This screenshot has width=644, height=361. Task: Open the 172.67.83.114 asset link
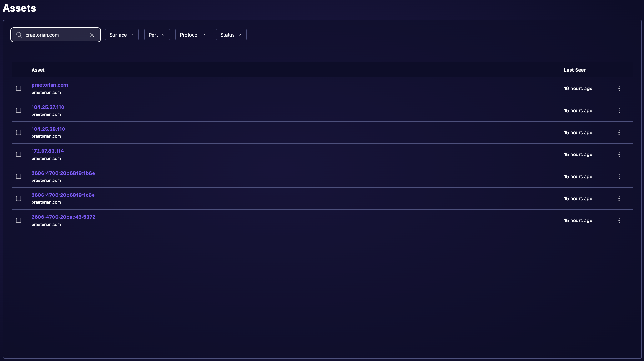(48, 151)
